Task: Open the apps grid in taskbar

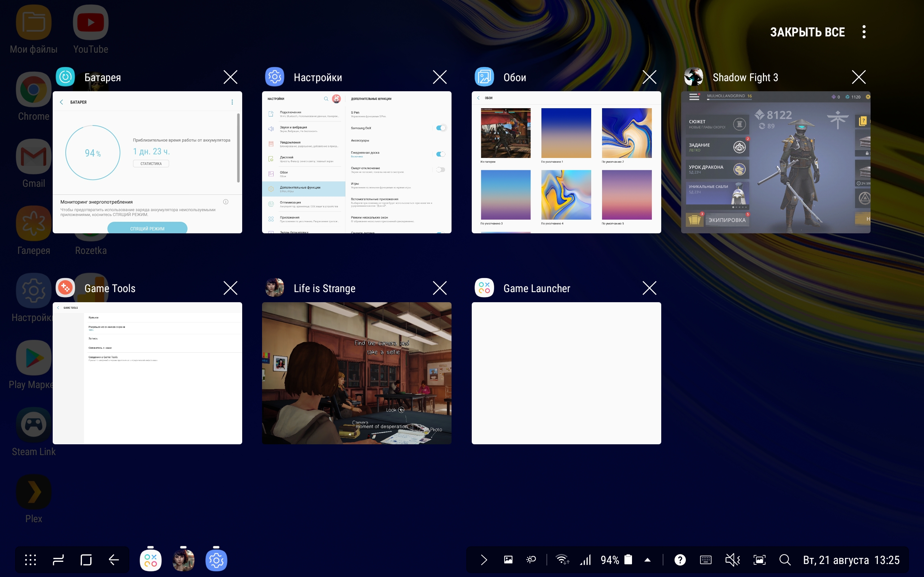Action: coord(31,560)
